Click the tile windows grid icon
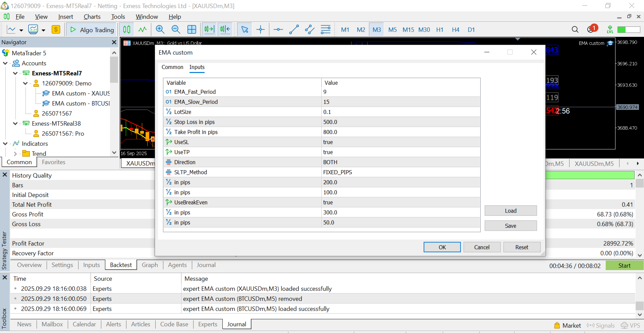Image resolution: width=644 pixels, height=333 pixels. click(192, 29)
